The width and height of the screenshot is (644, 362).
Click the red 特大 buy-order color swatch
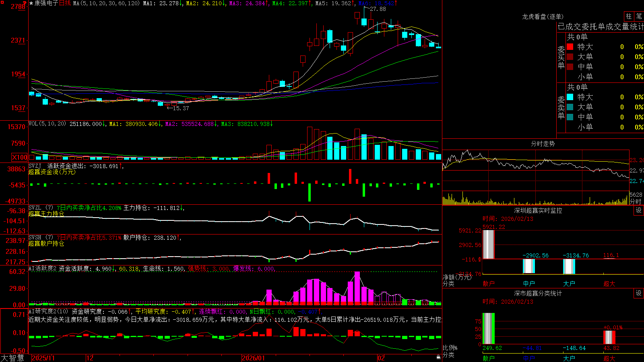[570, 47]
